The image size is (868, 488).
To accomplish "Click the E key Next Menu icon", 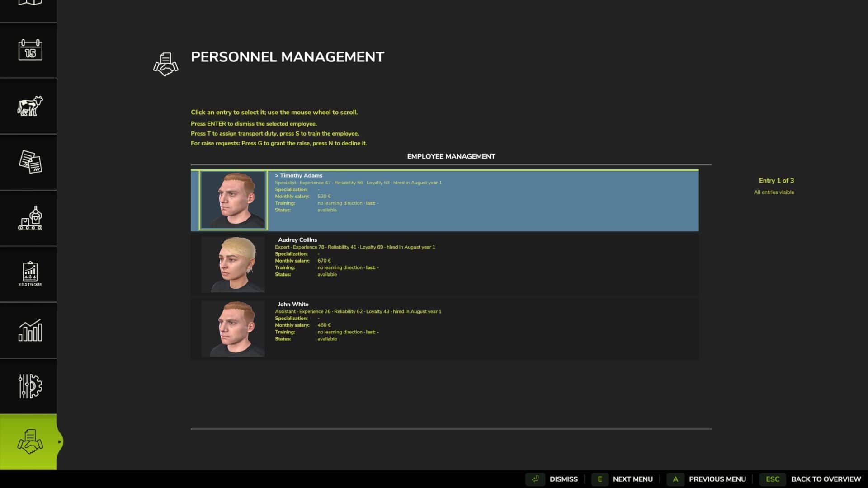I will [600, 479].
